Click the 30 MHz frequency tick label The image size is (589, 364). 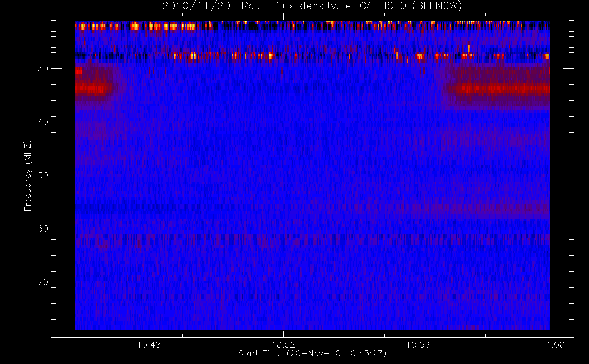point(43,69)
